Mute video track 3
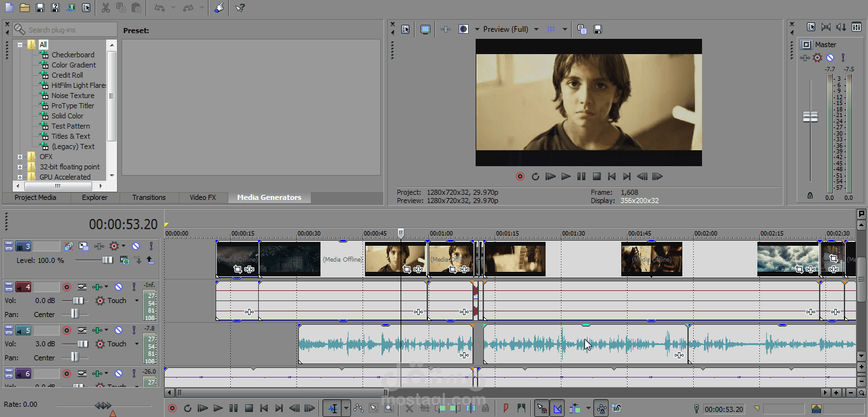868x417 pixels. [x=135, y=246]
